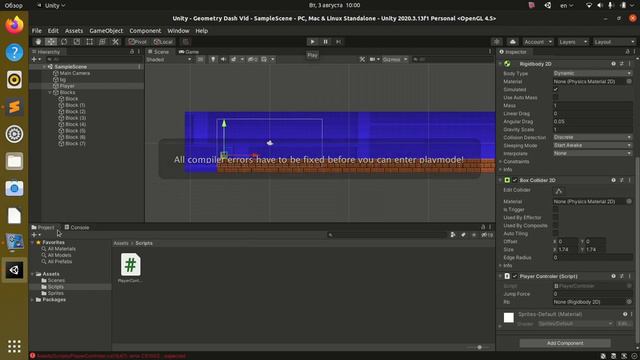Toggle scene audio speaker icon
This screenshot has height=360, width=640.
[x=223, y=59]
